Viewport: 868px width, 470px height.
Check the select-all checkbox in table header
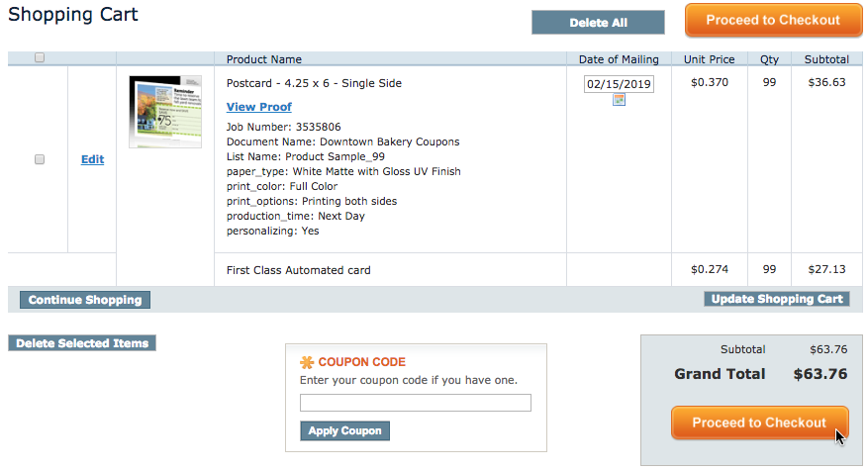(40, 57)
